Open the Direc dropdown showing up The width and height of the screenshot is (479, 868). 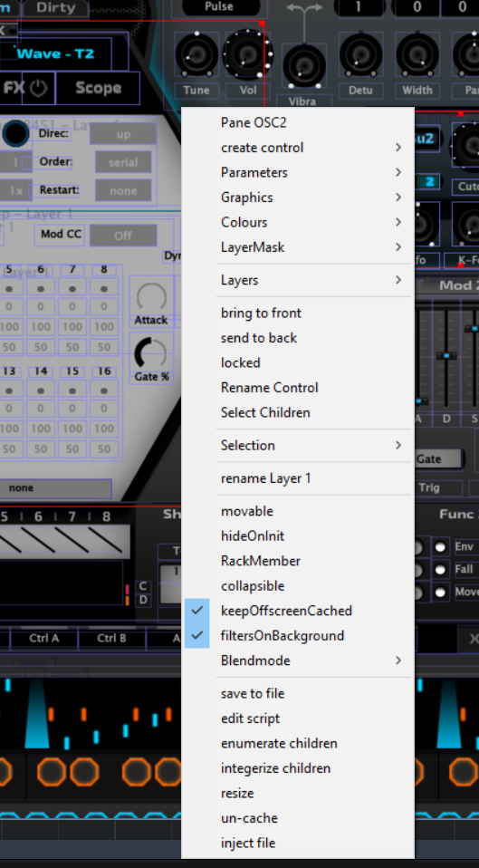pyautogui.click(x=123, y=134)
